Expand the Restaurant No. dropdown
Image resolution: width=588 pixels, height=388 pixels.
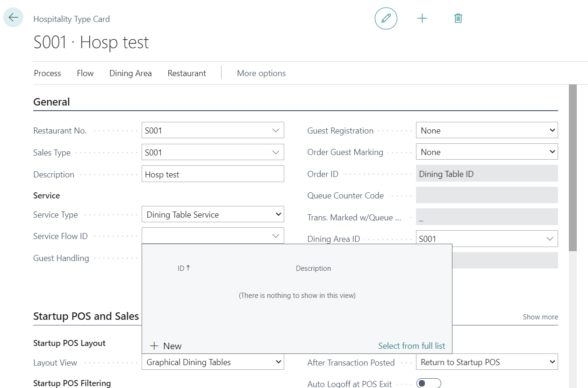[276, 131]
